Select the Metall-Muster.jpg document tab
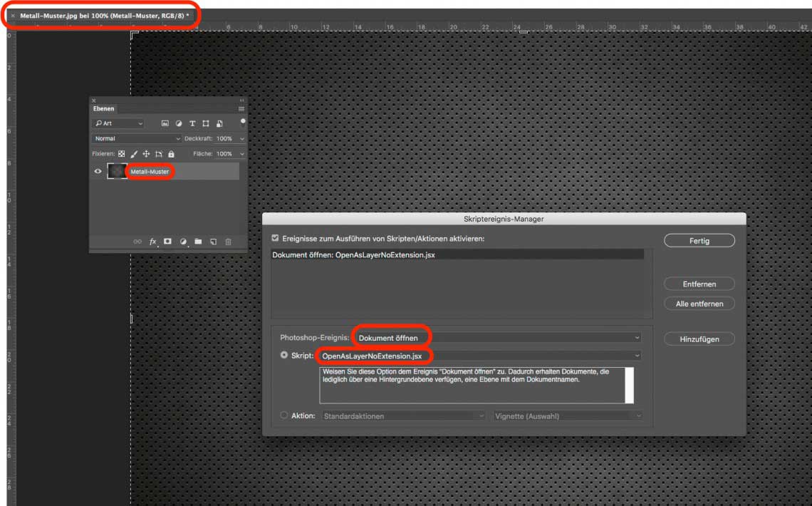Image resolution: width=812 pixels, height=506 pixels. tap(104, 16)
